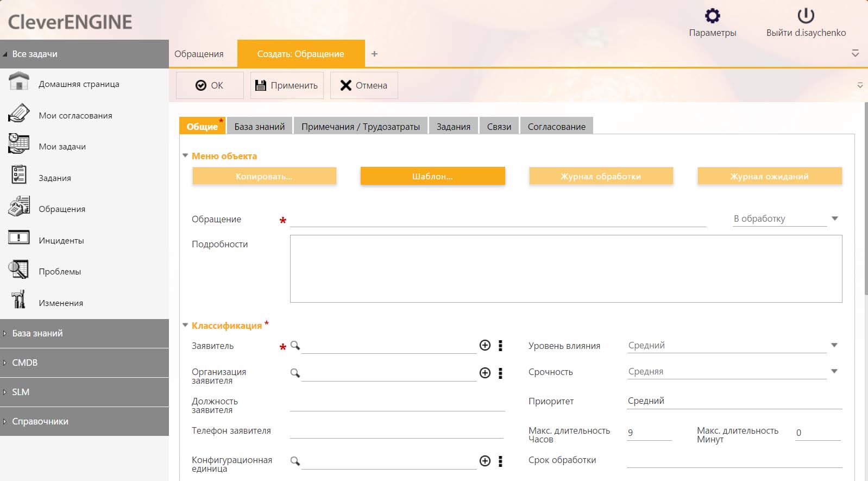The height and width of the screenshot is (481, 868).
Task: Open the Параметры gear icon
Action: [x=712, y=16]
